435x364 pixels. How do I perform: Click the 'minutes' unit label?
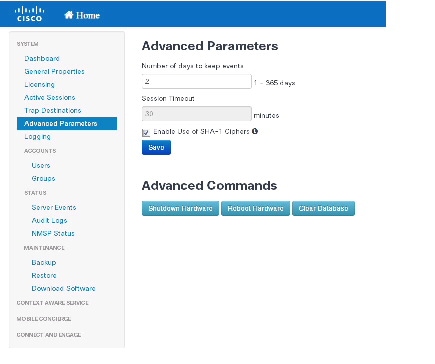266,115
